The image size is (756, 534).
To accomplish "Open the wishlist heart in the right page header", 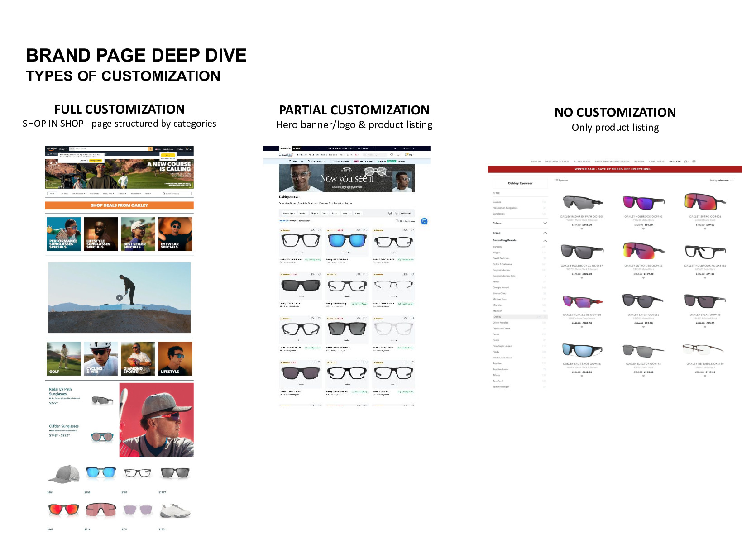I will click(694, 162).
